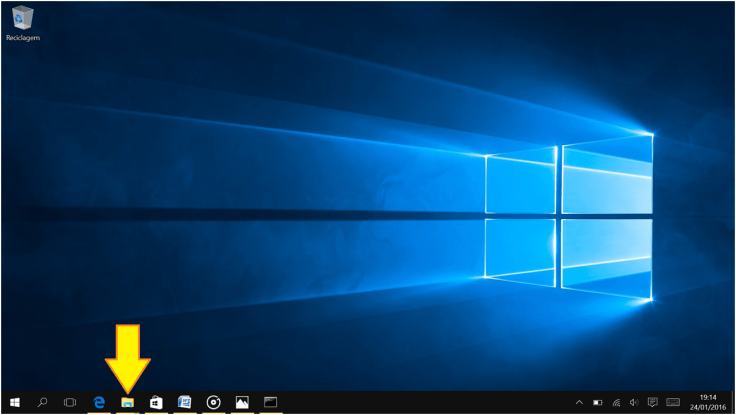The width and height of the screenshot is (736, 415).
Task: Open the Groove Music disc icon
Action: [x=213, y=402]
